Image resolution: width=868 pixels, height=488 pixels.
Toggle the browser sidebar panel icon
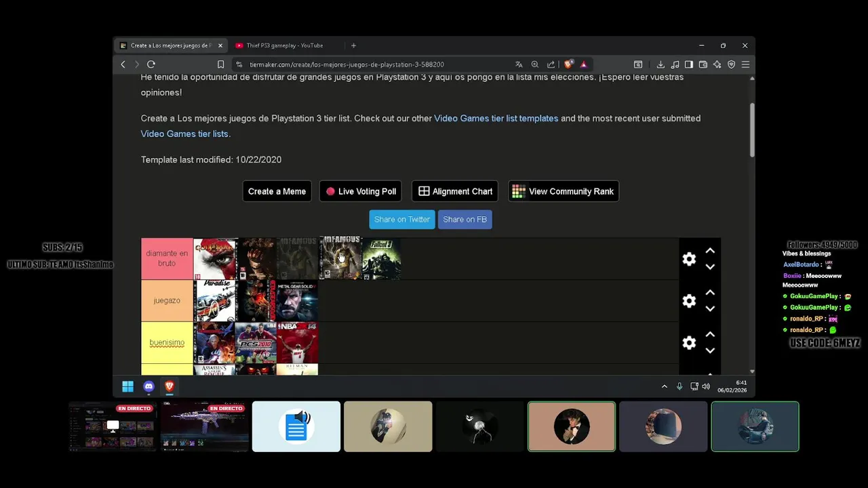click(x=689, y=64)
